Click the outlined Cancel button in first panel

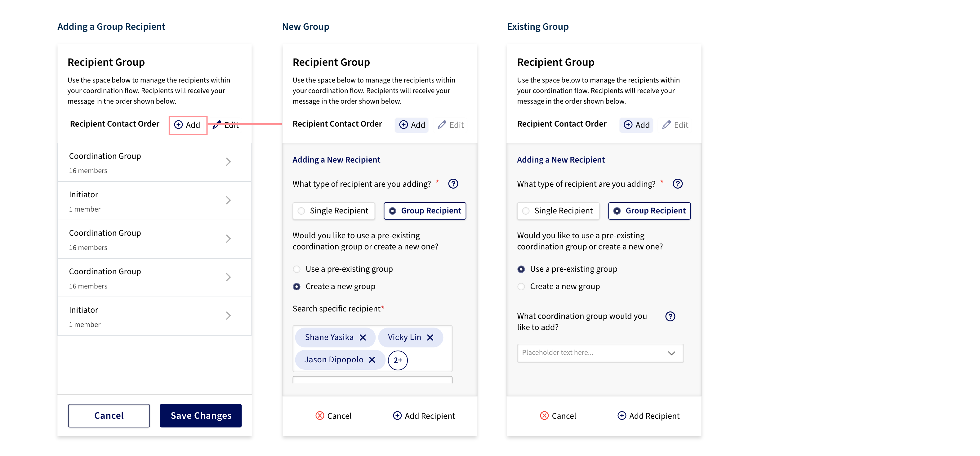coord(109,416)
